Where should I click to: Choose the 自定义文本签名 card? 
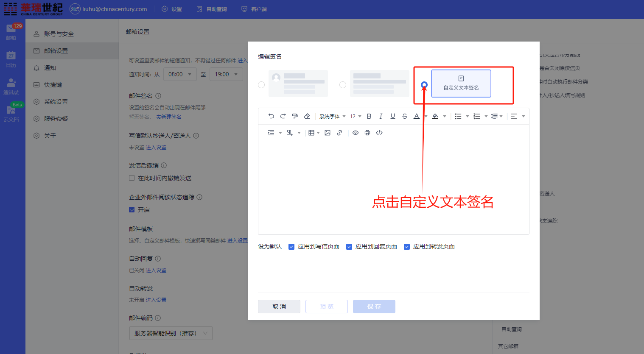tap(461, 84)
